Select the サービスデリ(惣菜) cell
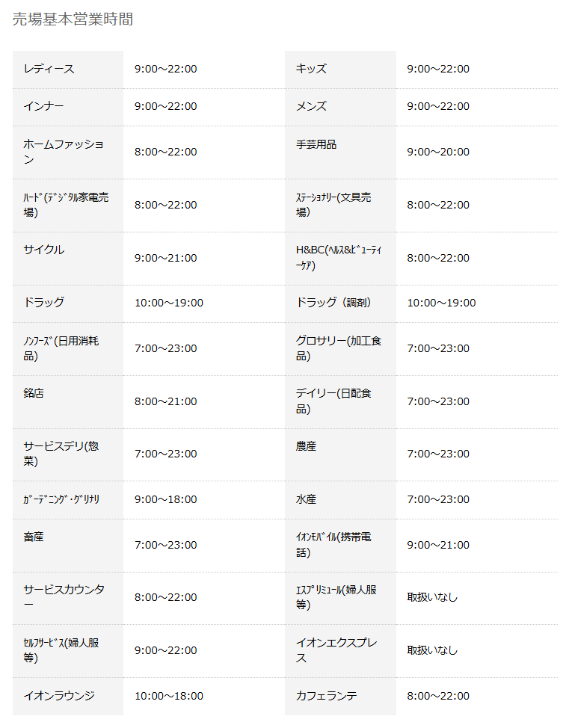575x728 pixels. (61, 454)
